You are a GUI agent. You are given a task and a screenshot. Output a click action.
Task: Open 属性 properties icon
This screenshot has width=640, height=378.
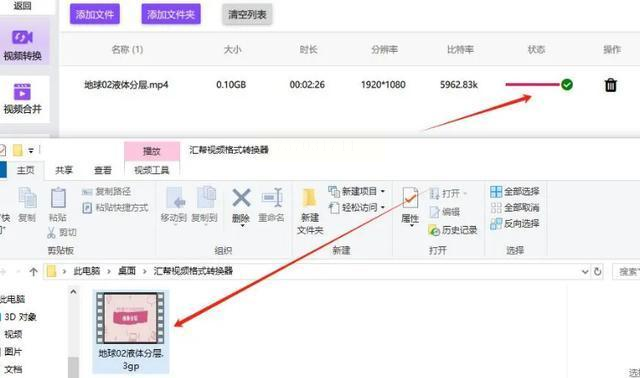click(410, 199)
